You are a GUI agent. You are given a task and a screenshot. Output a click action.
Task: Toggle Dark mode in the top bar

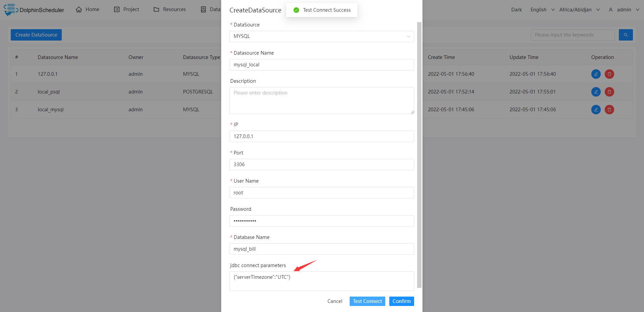tap(516, 10)
